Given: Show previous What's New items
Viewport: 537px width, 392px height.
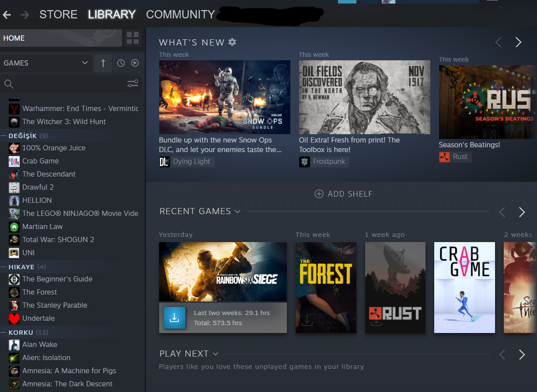Looking at the screenshot, I should coord(498,42).
